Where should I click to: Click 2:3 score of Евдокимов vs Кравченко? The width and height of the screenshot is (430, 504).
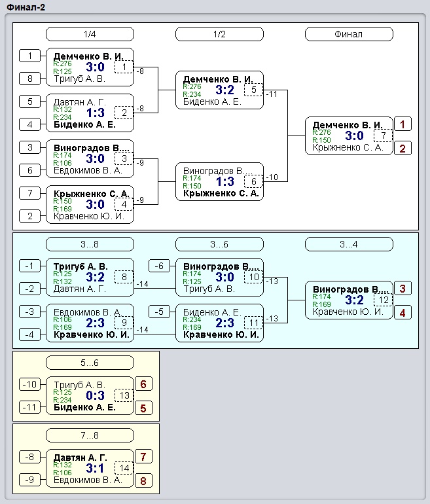(x=95, y=323)
